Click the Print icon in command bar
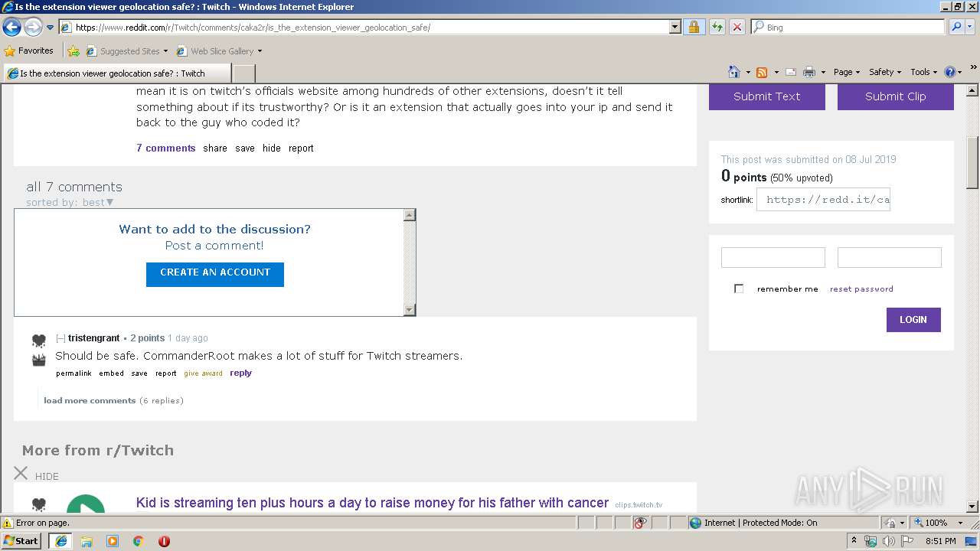Screen dimensions: 980x551 pyautogui.click(x=809, y=72)
